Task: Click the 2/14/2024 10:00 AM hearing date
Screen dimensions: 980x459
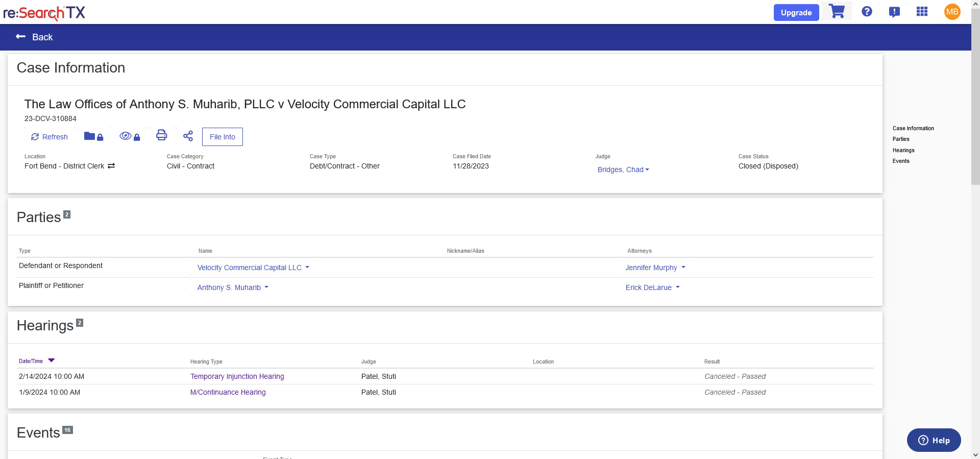Action: coord(52,376)
